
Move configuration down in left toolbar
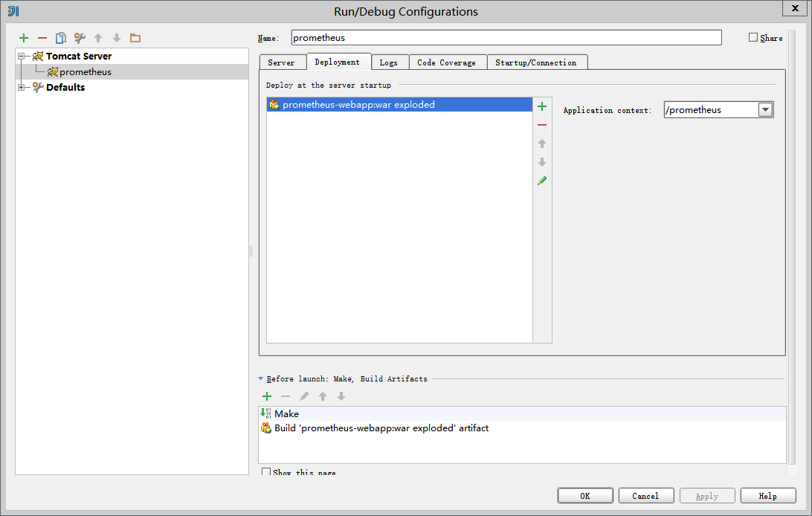pyautogui.click(x=117, y=38)
